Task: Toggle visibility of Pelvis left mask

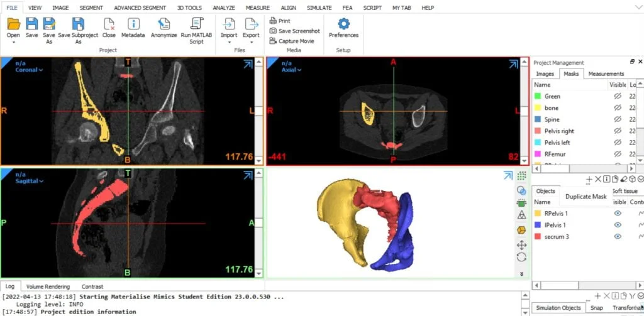Action: click(617, 143)
